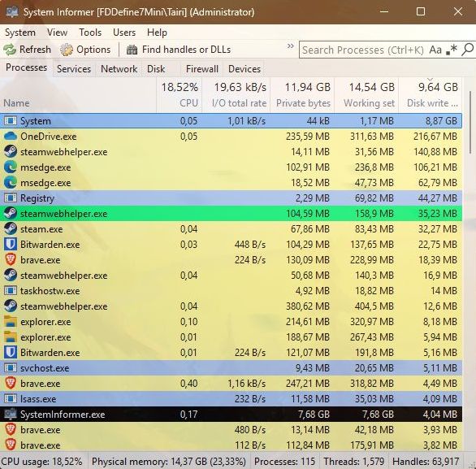
Task: Select the svchost.exe process name
Action: point(45,368)
